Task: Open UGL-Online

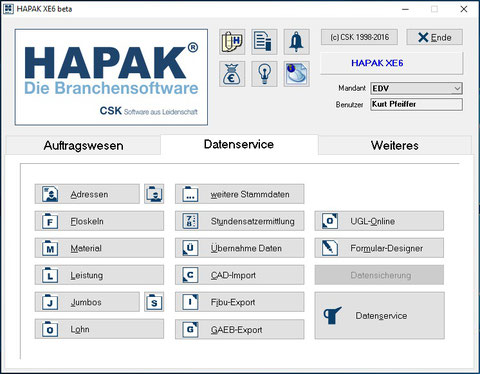Action: coord(379,221)
